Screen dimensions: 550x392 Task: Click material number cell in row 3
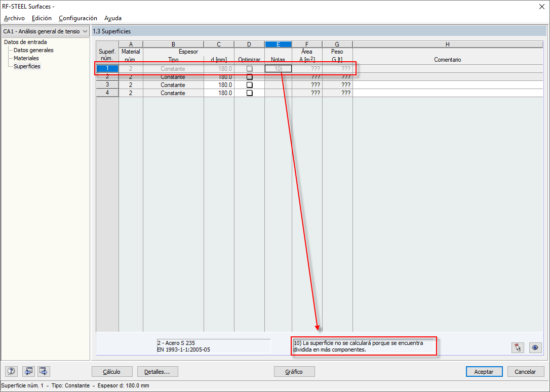pyautogui.click(x=131, y=85)
